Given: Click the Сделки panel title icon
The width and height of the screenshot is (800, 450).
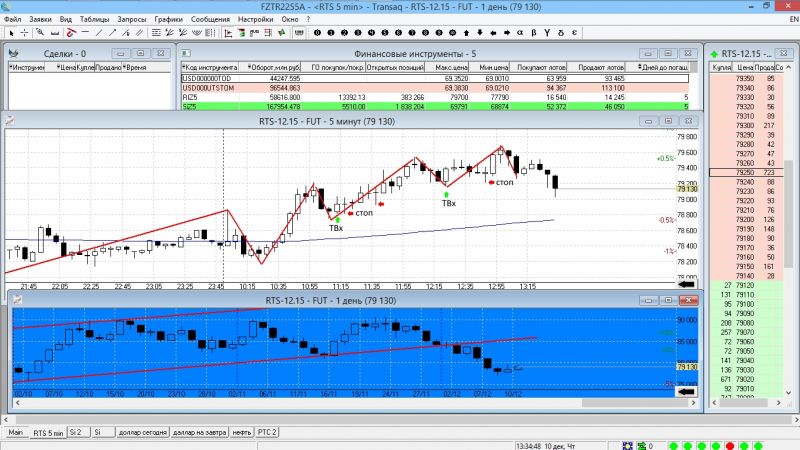Looking at the screenshot, I should 14,53.
